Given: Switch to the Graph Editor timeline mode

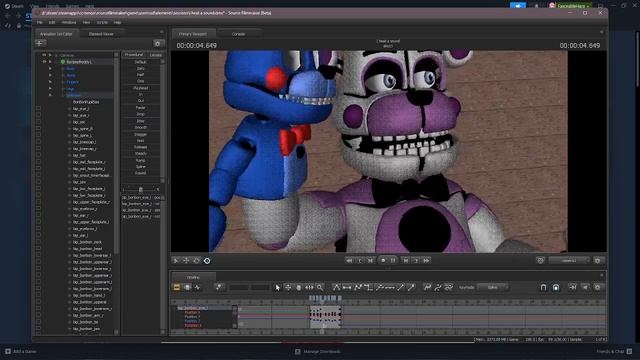Looking at the screenshot, I should click(198, 287).
